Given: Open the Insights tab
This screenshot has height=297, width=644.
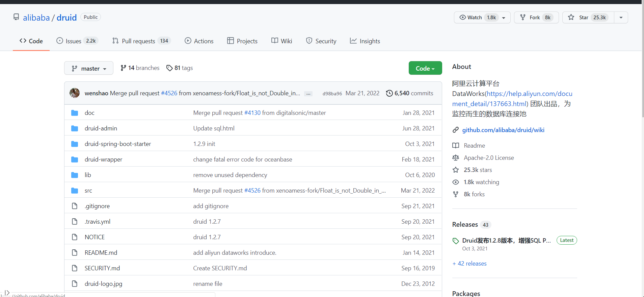Looking at the screenshot, I should pos(365,41).
